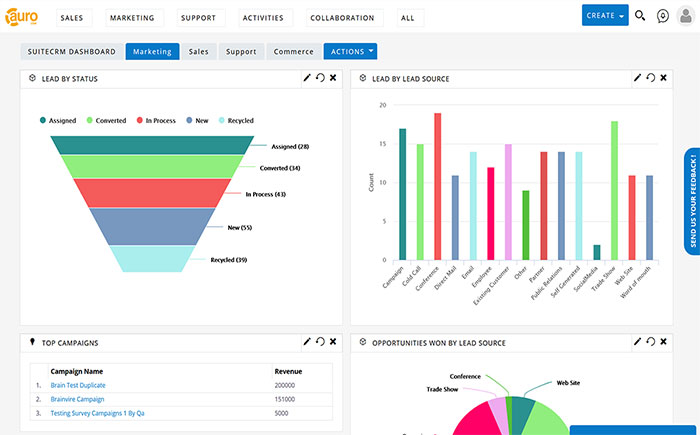This screenshot has height=435, width=700.
Task: Click the Conference bar in chart
Action: point(438,186)
